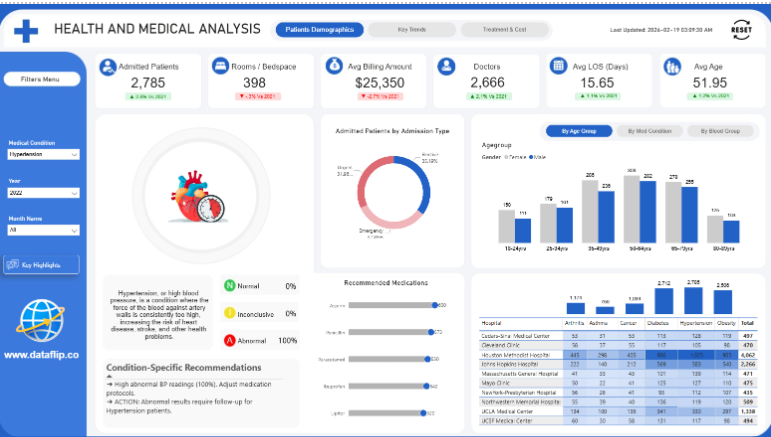Viewport: 771px width, 437px height.
Task: Click the blue medical cross logo
Action: pos(26,30)
